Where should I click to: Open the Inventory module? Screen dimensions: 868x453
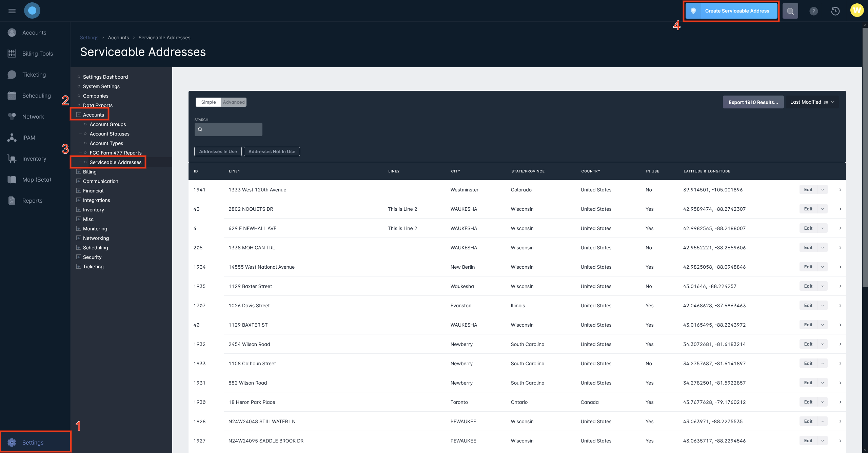(33, 158)
